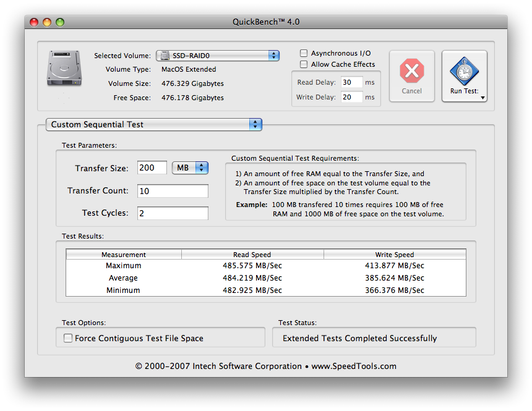Click write speed value 413.877 MB/Sec

tap(395, 266)
